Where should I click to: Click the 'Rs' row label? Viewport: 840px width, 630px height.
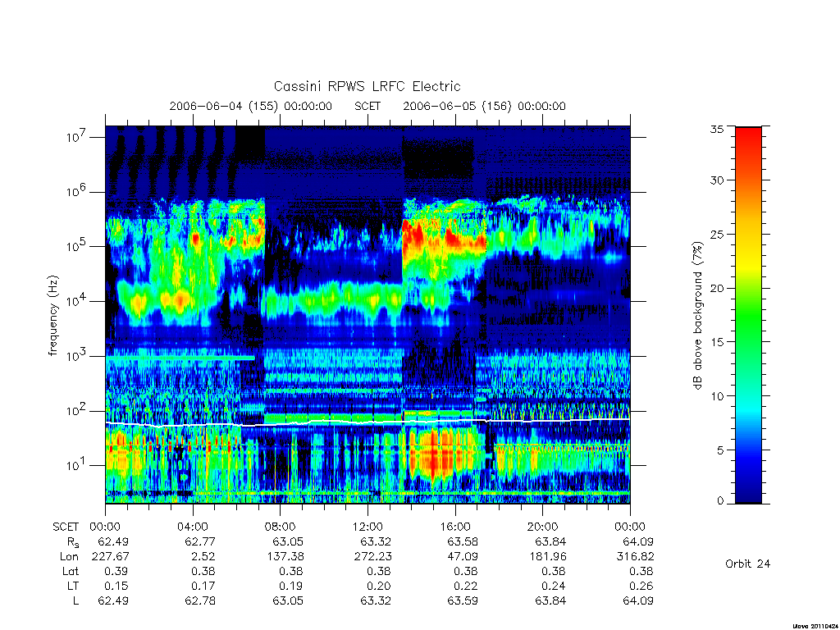[x=73, y=543]
